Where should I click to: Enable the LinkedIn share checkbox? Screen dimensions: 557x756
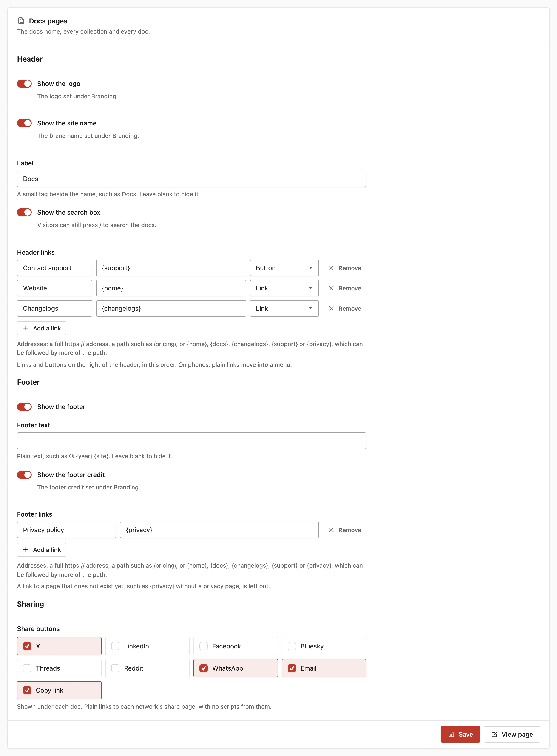pos(115,646)
